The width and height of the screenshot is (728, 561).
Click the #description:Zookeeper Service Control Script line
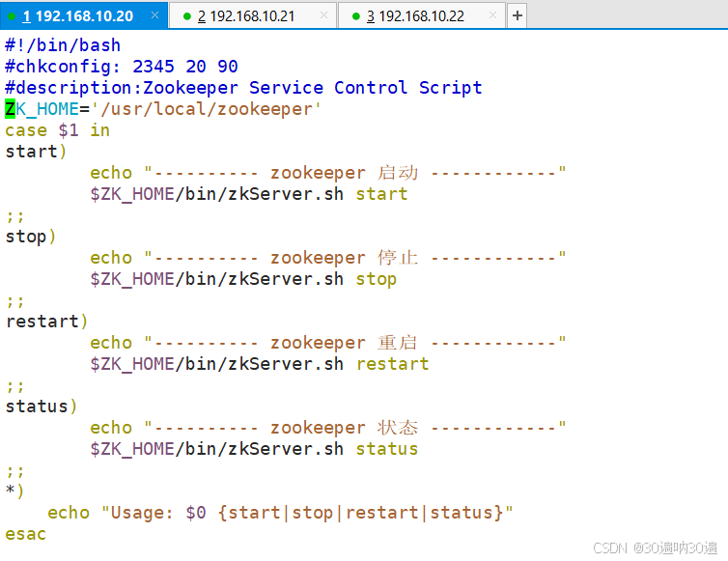243,88
